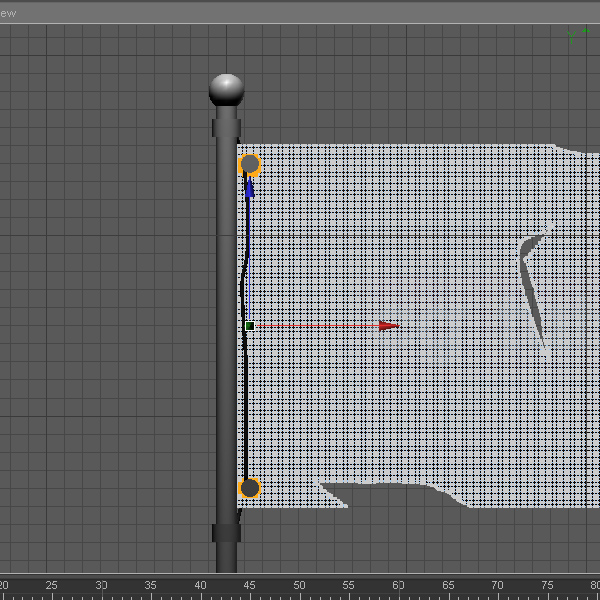The image size is (600, 600).
Task: Select the upper orange-highlighted flag attachment point
Action: pyautogui.click(x=249, y=165)
